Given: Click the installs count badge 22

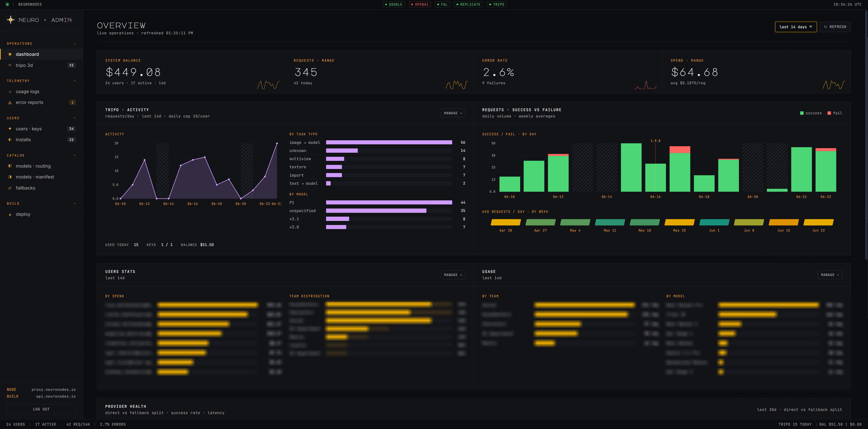Looking at the screenshot, I should [x=71, y=140].
